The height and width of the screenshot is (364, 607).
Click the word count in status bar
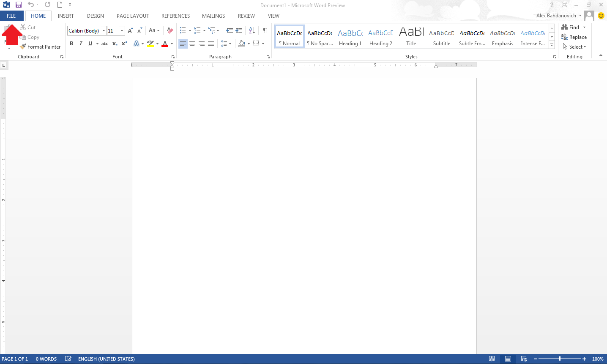click(46, 359)
